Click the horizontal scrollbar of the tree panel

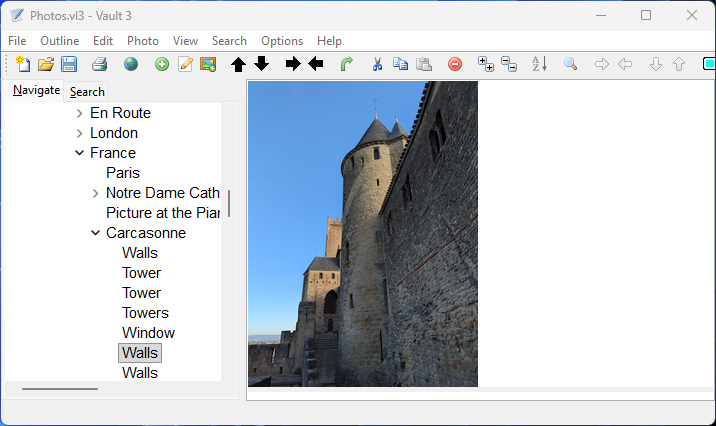click(x=60, y=388)
